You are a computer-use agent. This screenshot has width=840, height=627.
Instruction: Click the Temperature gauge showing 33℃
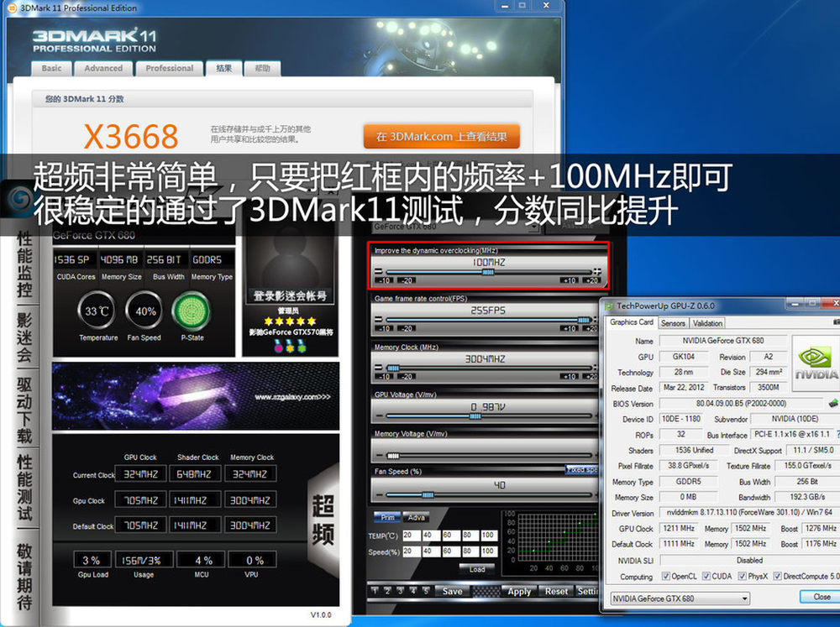pos(97,311)
